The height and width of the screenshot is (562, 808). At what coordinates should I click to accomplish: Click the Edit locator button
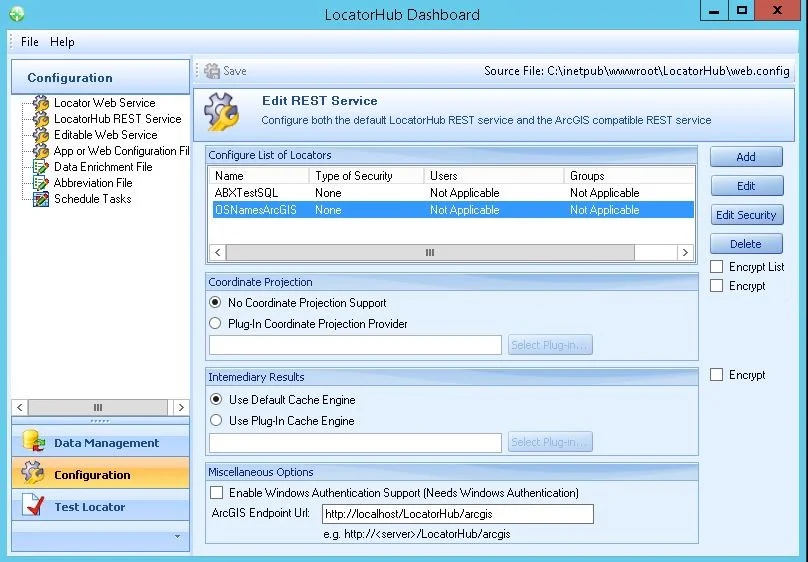tap(746, 186)
